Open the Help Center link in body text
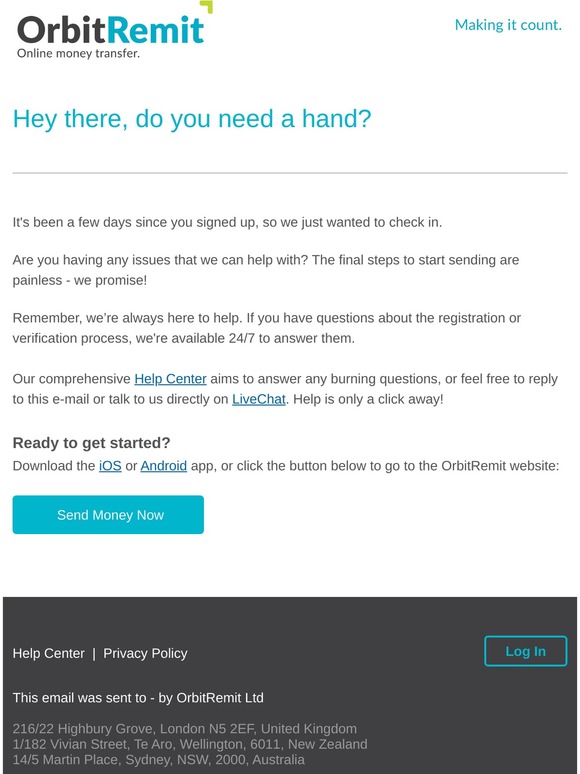Viewport: 580px width, 774px height. 170,379
